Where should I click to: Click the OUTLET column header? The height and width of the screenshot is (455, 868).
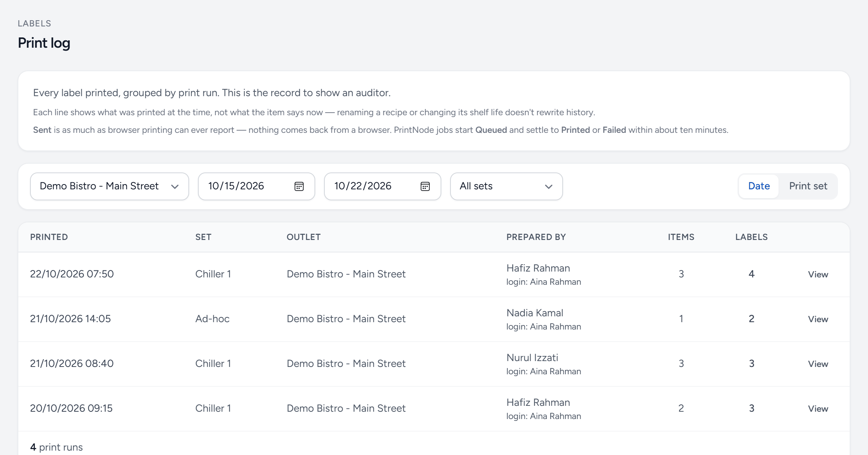(x=304, y=237)
